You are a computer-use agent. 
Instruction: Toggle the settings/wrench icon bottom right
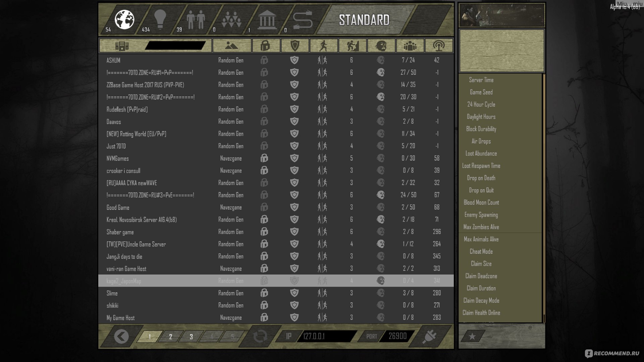429,336
